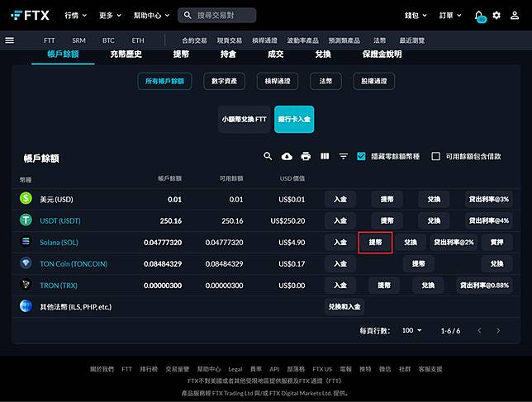The image size is (532, 402).
Task: Open FTT quick market link
Action: 50,40
